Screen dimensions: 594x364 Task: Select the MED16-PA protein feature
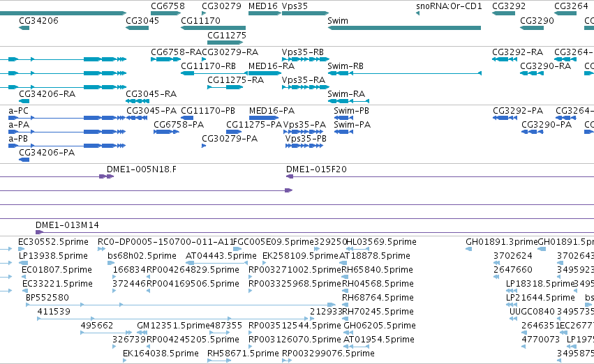coord(264,118)
